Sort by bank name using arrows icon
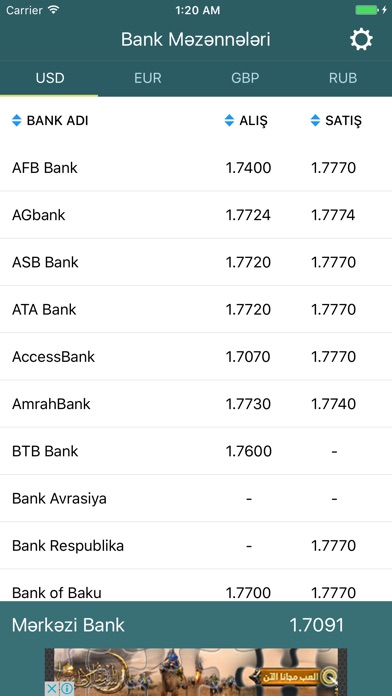The width and height of the screenshot is (392, 696). [x=16, y=120]
